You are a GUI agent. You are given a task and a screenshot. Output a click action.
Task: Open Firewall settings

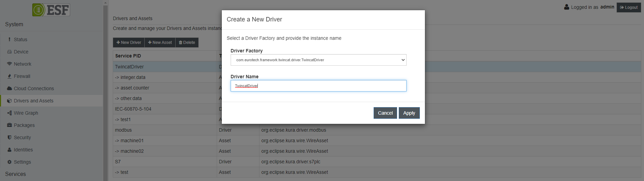[22, 76]
